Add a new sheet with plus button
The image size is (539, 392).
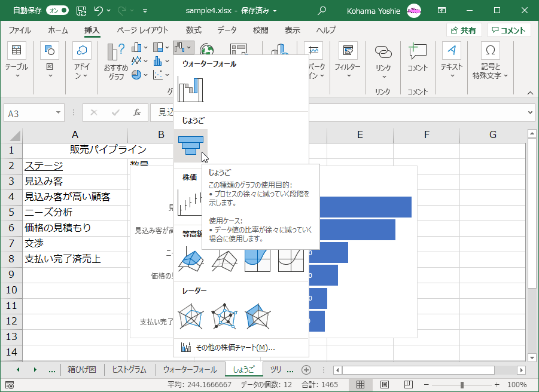(306, 370)
